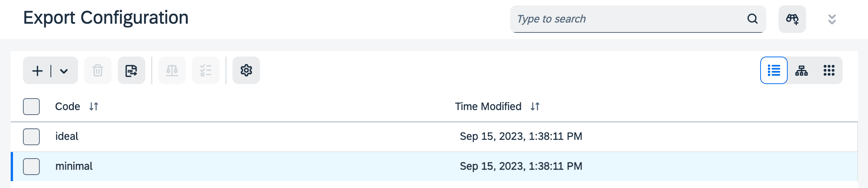
Task: Open the ideal configuration entry
Action: point(67,136)
